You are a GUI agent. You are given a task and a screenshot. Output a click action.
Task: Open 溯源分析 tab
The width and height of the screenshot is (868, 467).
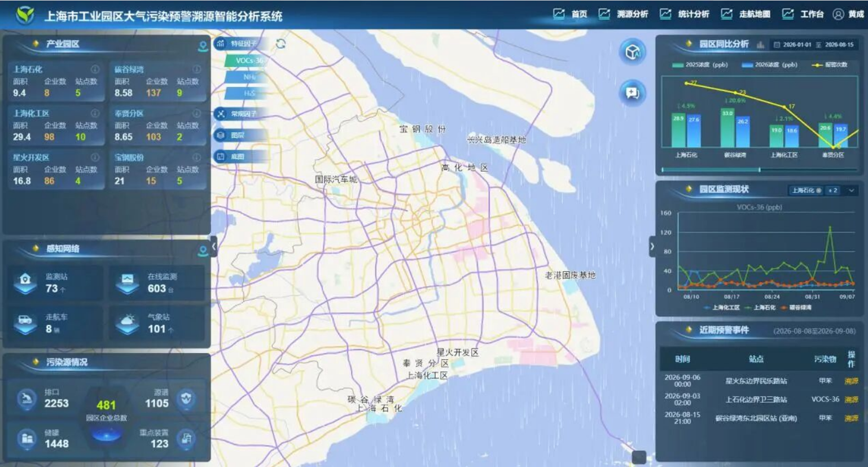click(624, 14)
